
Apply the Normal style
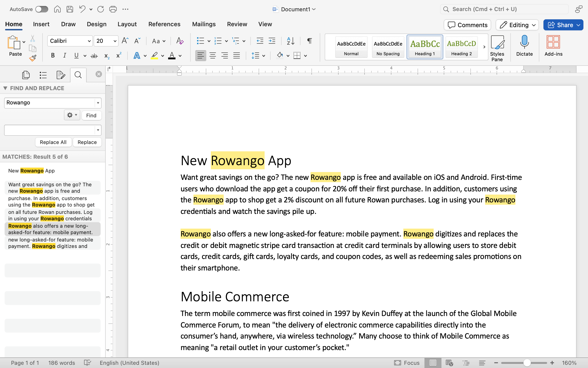[x=351, y=47]
